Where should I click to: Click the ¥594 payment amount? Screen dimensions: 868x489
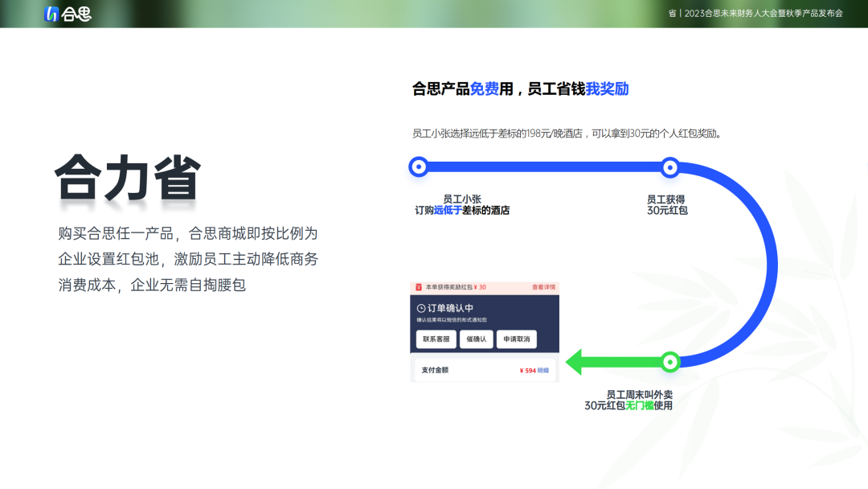click(527, 371)
